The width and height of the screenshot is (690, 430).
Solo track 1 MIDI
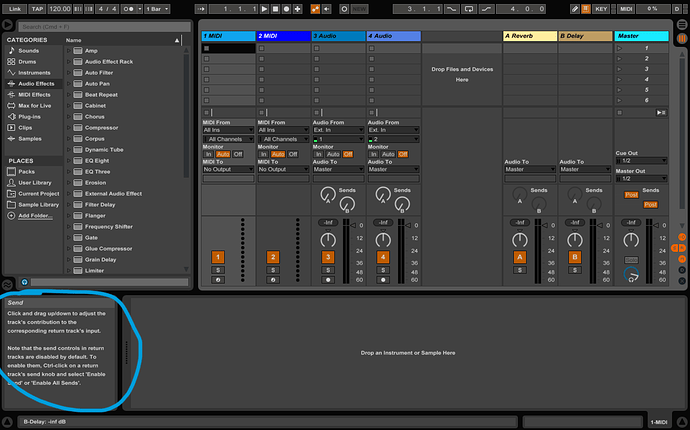[x=218, y=270]
